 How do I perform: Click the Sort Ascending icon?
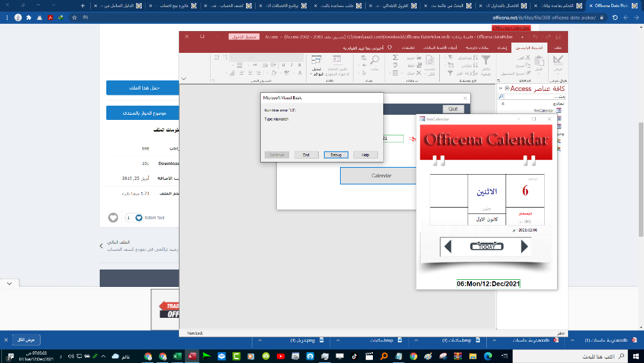click(x=476, y=58)
